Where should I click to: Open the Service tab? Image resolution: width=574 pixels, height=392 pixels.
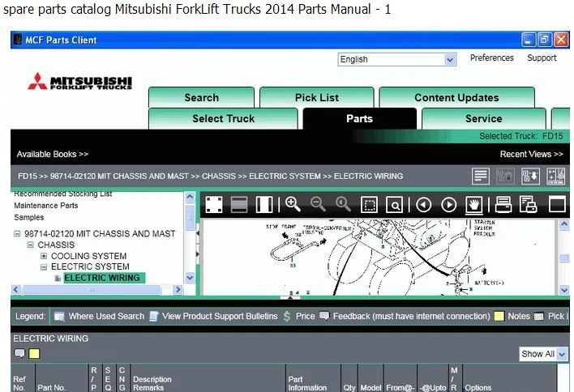(x=483, y=118)
